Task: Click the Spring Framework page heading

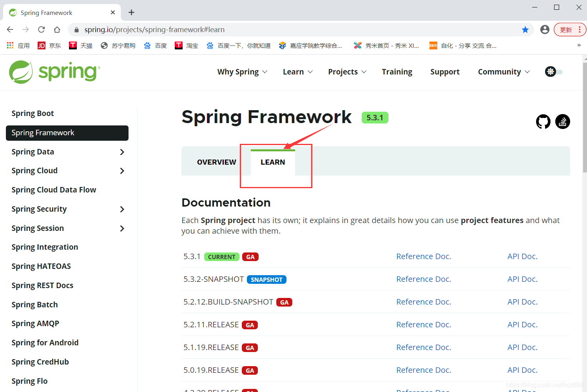Action: coord(266,117)
